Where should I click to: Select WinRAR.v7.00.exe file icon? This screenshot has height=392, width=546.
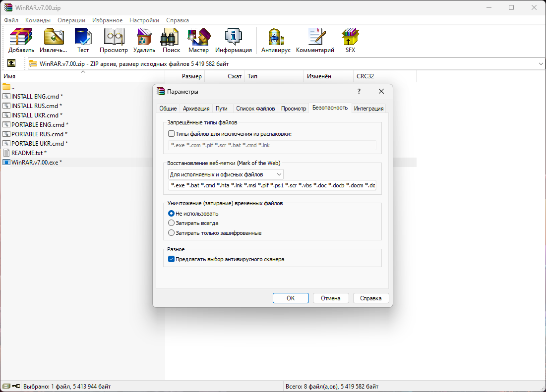6,162
